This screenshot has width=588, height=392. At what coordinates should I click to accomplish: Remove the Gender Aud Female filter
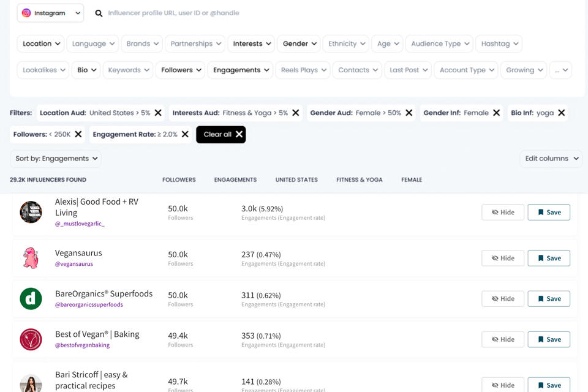[409, 113]
